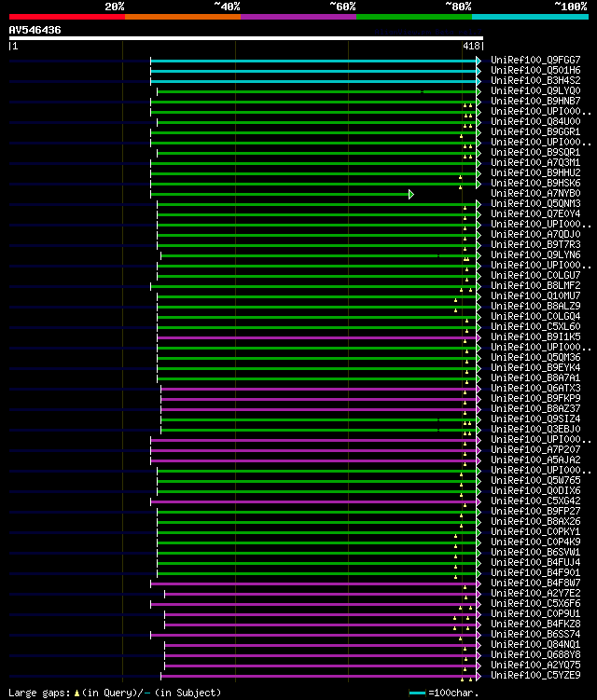Select the UniRef100_B9T7R3 entry
597x700 pixels.
(535, 244)
